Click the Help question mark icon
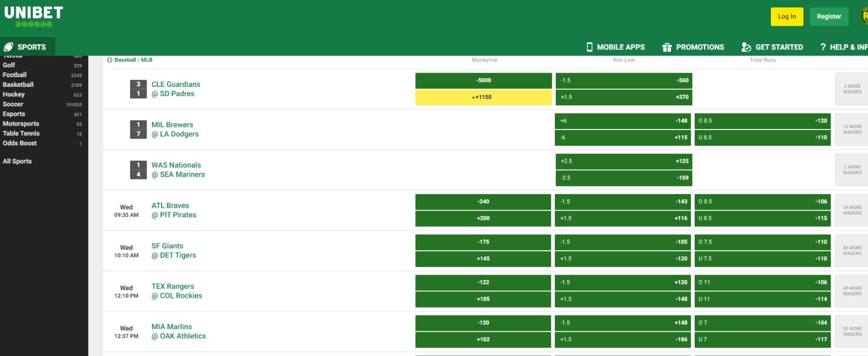This screenshot has width=868, height=356. pos(823,47)
